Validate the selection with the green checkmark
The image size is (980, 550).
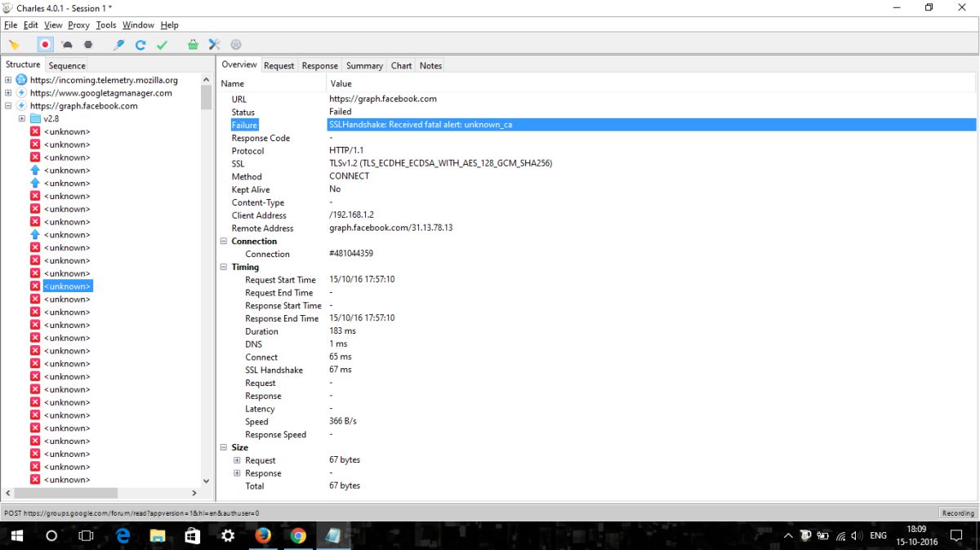tap(162, 45)
